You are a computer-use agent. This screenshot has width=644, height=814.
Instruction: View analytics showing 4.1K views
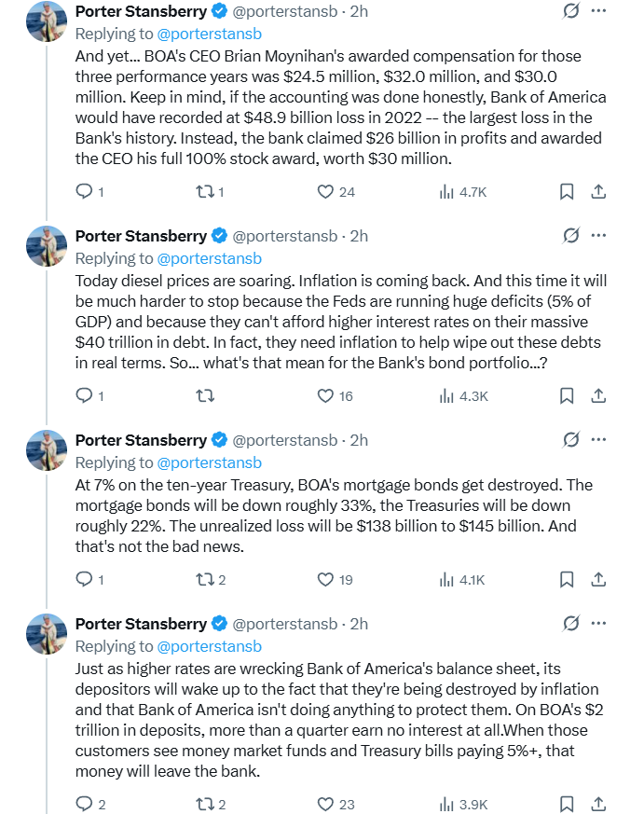[x=462, y=579]
